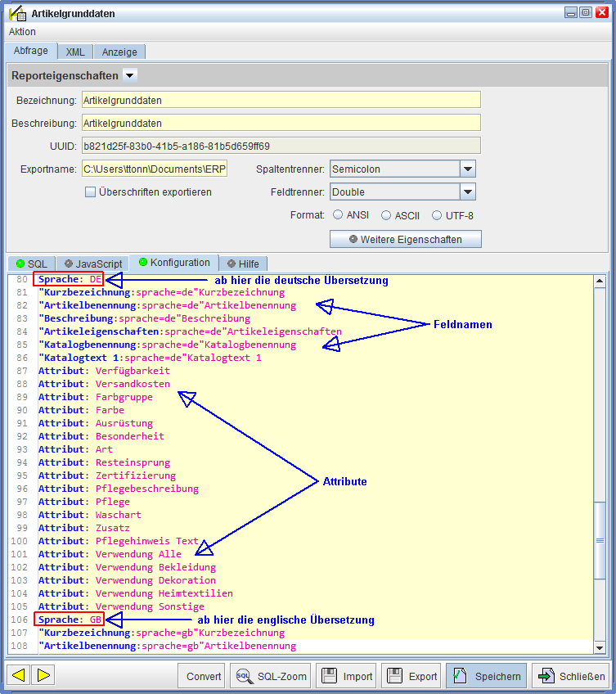Image resolution: width=616 pixels, height=694 pixels.
Task: Click the editor vertical scrollbar thumb
Action: 600,542
